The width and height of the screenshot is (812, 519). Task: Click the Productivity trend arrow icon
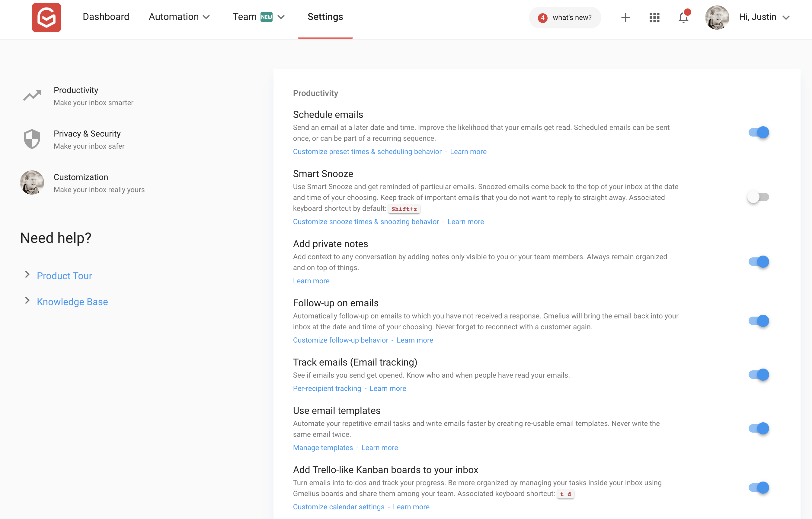point(32,95)
